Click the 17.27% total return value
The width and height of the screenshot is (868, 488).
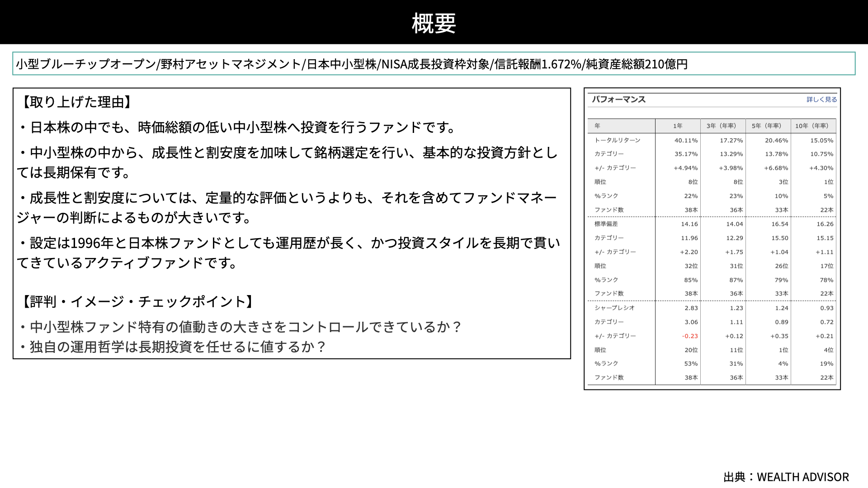(x=731, y=141)
